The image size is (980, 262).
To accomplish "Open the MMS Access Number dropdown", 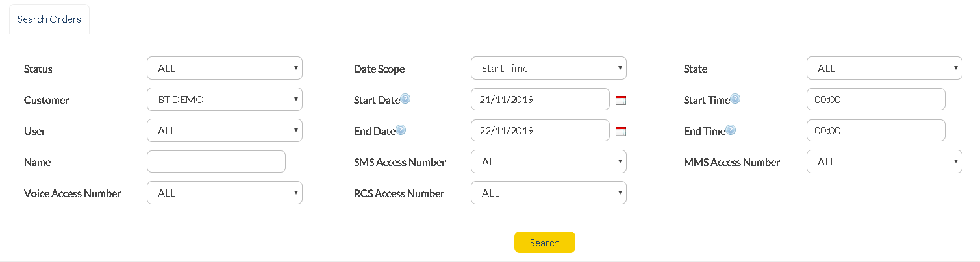I will [x=884, y=162].
